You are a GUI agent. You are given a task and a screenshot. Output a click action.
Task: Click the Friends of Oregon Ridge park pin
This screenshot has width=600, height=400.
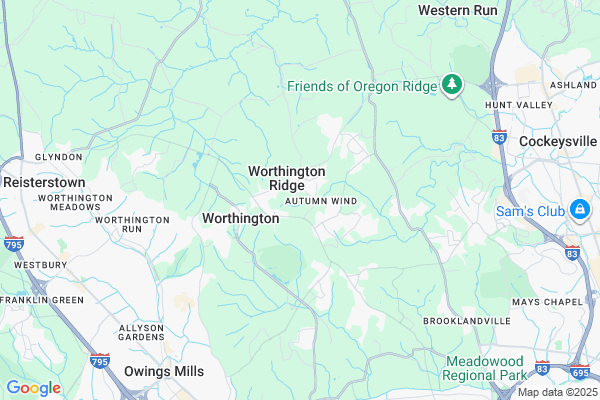[x=452, y=85]
